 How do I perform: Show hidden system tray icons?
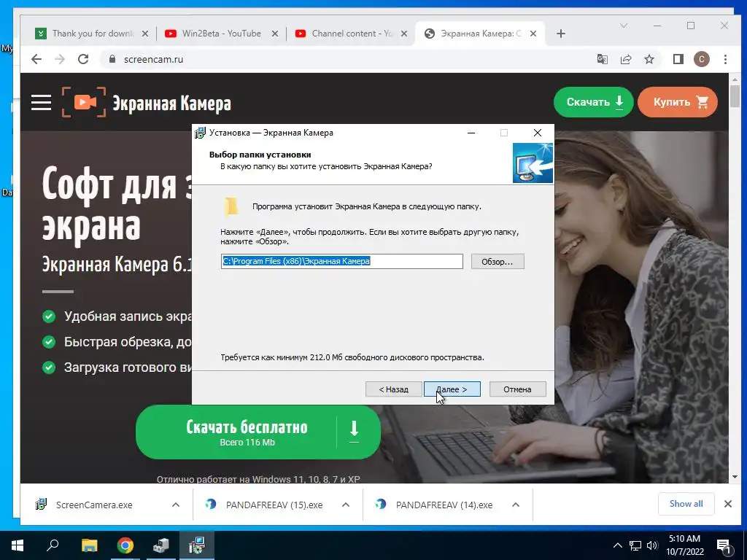(x=617, y=545)
